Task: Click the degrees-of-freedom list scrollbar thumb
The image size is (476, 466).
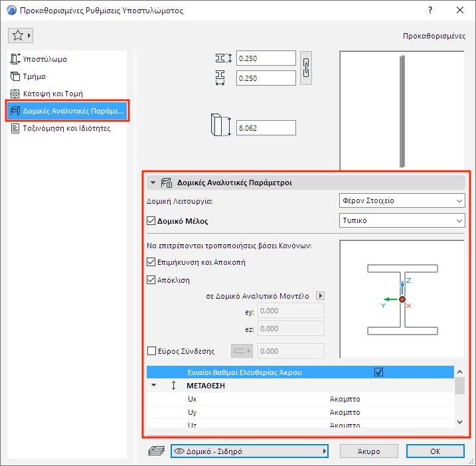Action: [x=459, y=386]
